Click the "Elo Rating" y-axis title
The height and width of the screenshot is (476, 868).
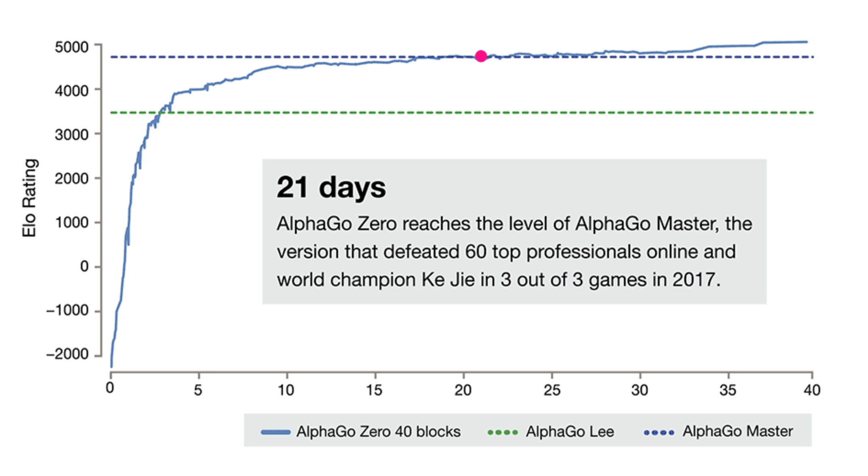29,198
